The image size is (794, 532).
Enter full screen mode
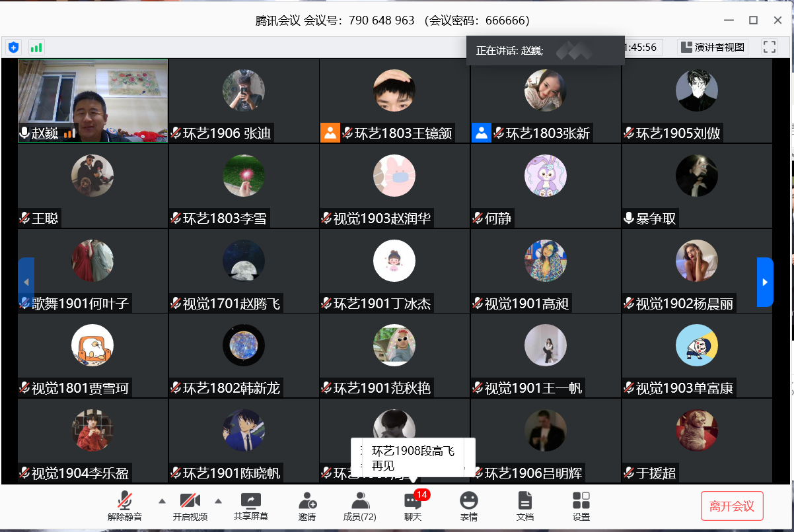pos(769,47)
